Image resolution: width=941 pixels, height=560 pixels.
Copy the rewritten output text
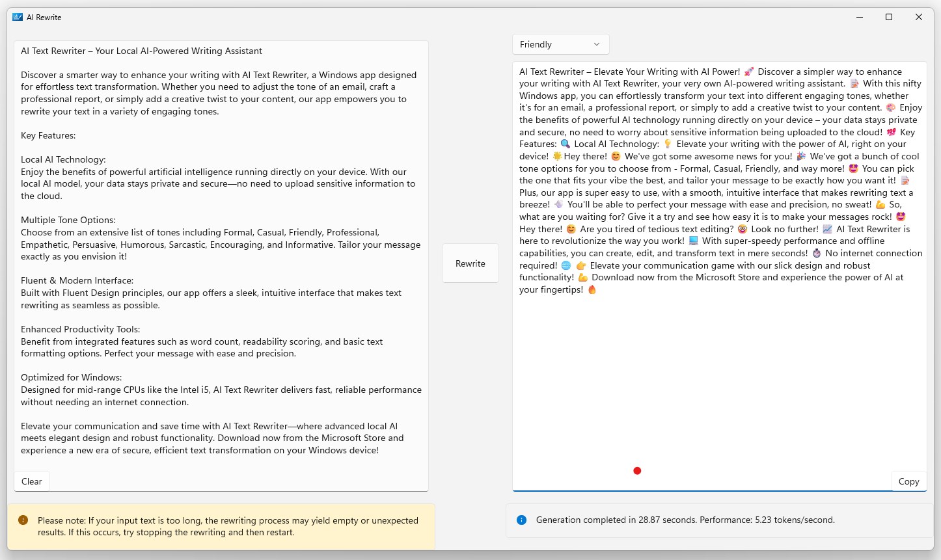908,481
